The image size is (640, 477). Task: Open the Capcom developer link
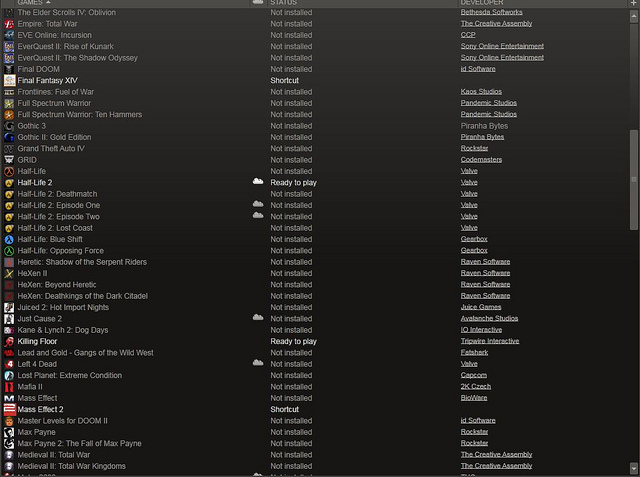[x=474, y=375]
